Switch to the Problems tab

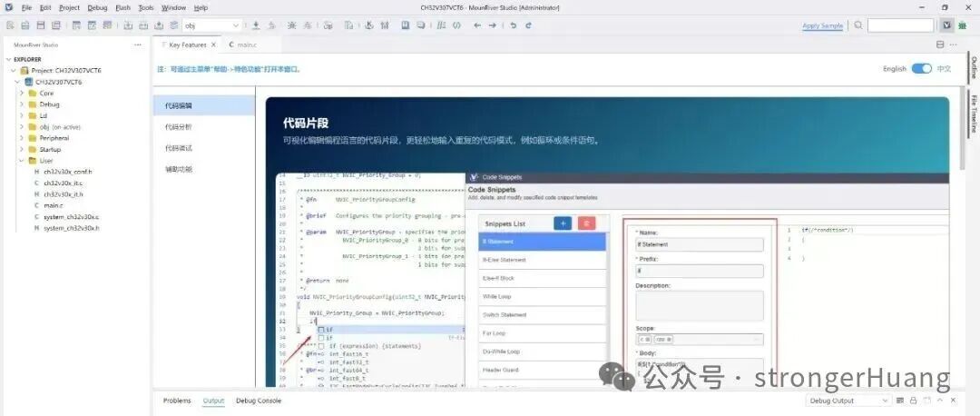[x=177, y=401]
